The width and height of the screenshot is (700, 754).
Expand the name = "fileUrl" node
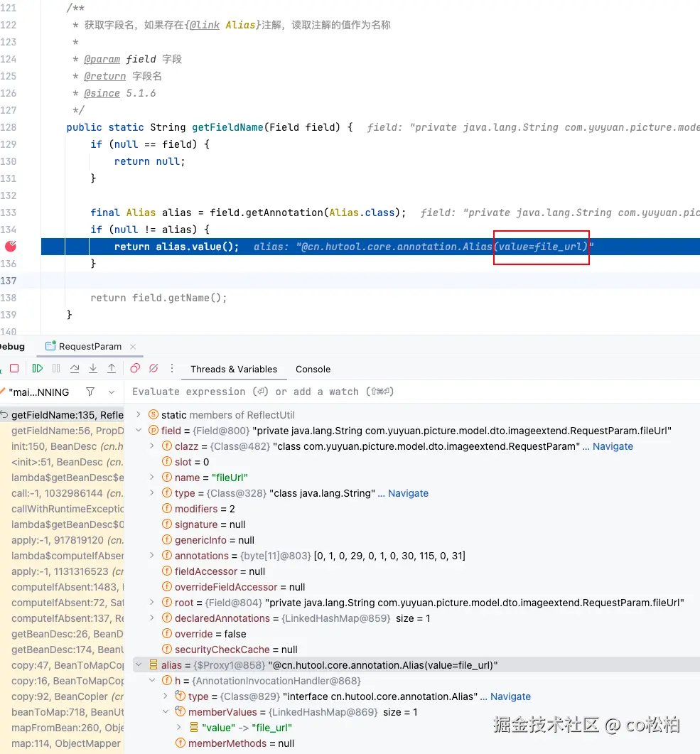point(152,477)
